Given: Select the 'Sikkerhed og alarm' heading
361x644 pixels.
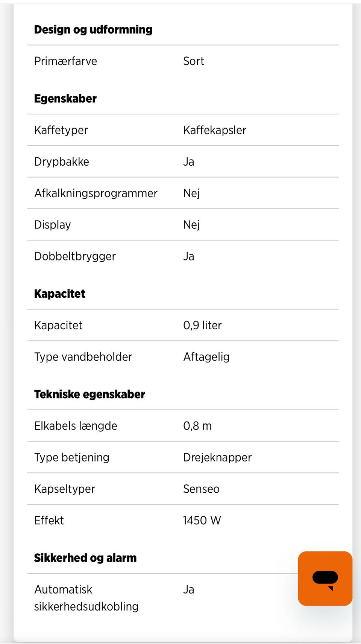Looking at the screenshot, I should coord(85,558).
